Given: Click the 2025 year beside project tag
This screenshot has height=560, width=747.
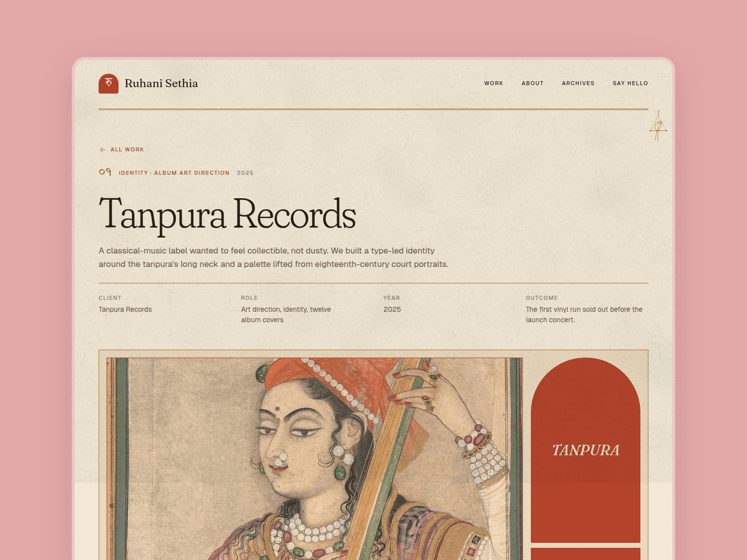Looking at the screenshot, I should click(245, 173).
